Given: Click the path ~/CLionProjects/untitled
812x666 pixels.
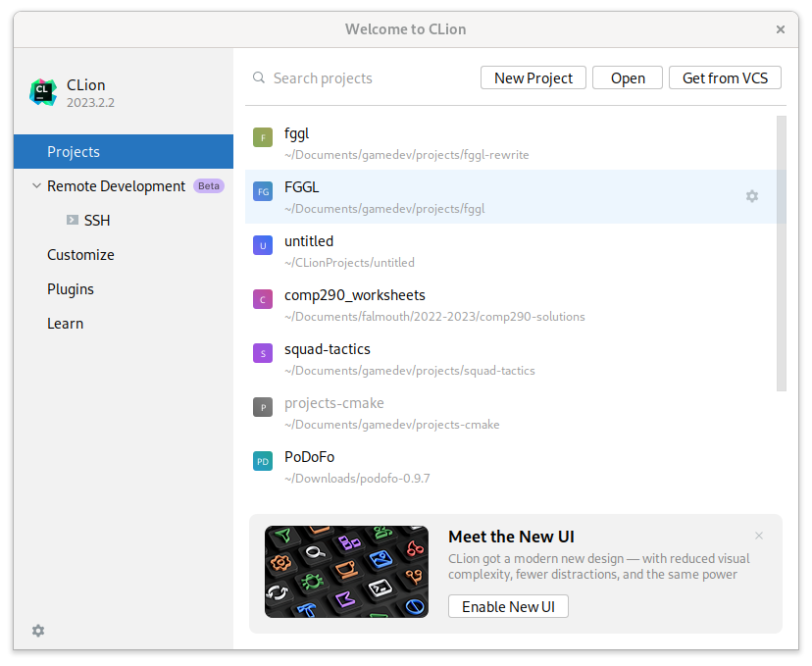Looking at the screenshot, I should pos(349,263).
